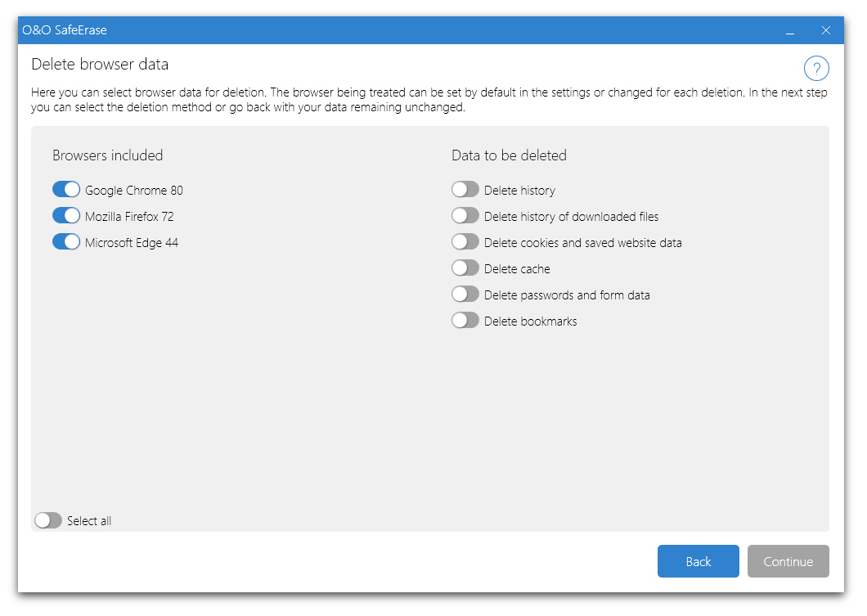
Task: Click the Google Chrome 80 label
Action: tap(134, 191)
